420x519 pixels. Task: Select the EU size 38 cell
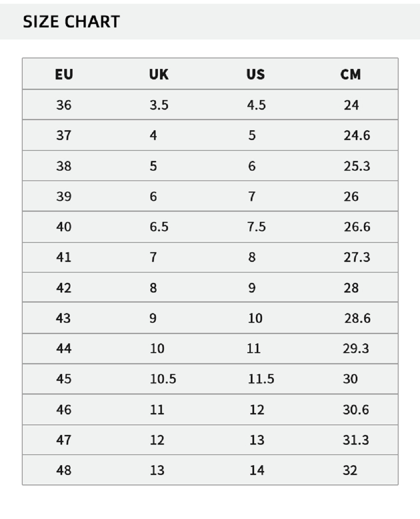click(x=64, y=166)
